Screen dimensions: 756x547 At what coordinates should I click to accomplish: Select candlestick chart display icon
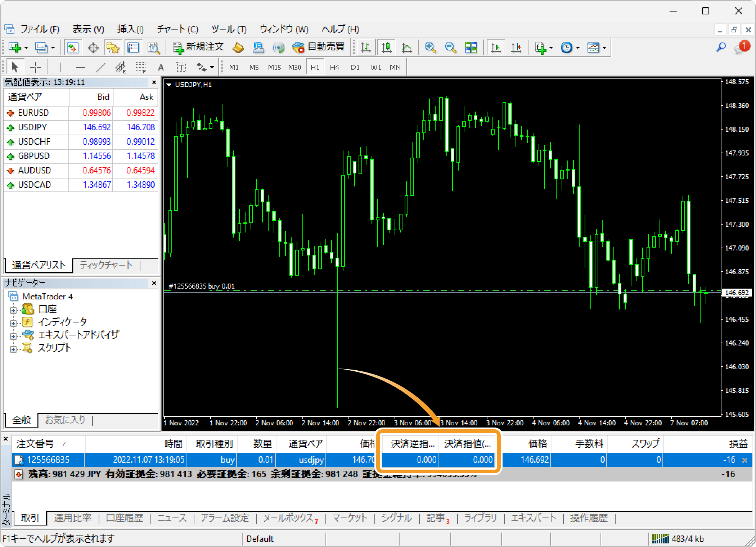click(387, 48)
